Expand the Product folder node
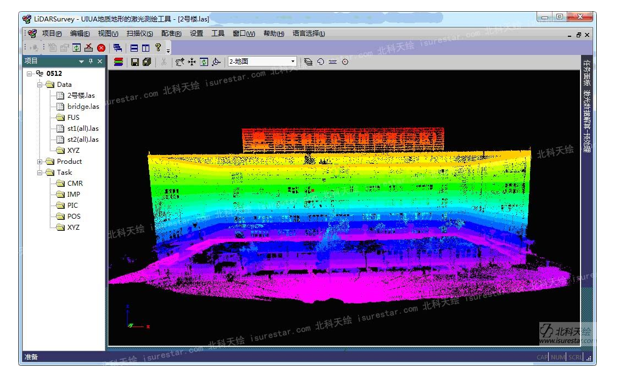 click(x=40, y=161)
